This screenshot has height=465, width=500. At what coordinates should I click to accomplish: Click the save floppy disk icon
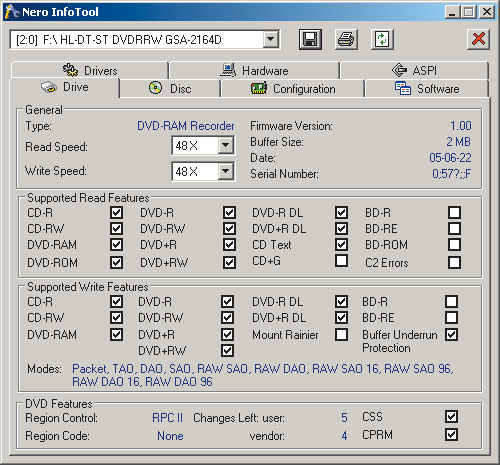310,39
